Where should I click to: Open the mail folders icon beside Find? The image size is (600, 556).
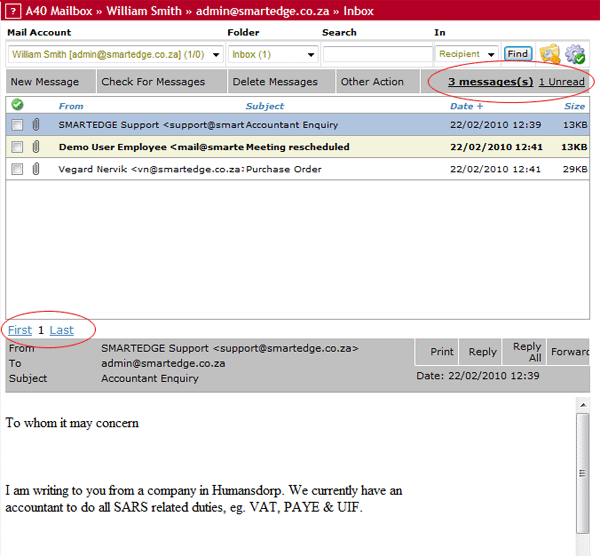549,54
